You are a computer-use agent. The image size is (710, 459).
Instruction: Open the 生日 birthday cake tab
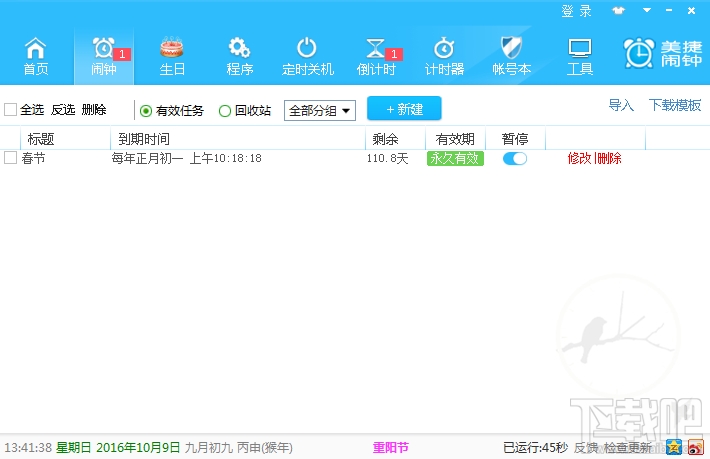(172, 56)
